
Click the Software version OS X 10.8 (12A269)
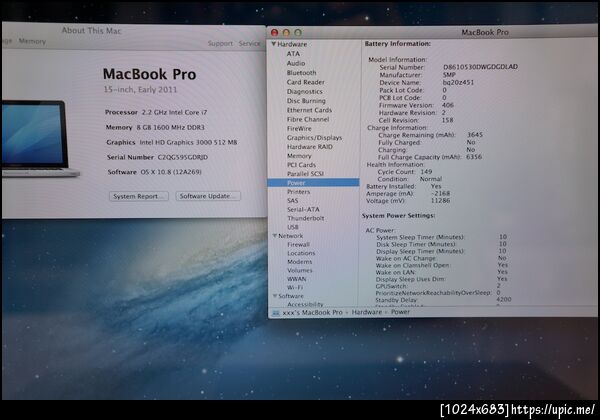171,172
